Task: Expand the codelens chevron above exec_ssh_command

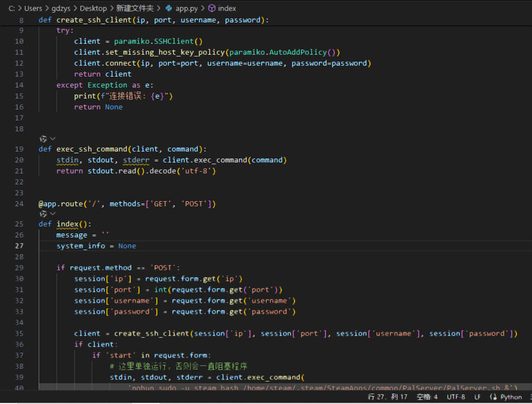Action: 52,139
